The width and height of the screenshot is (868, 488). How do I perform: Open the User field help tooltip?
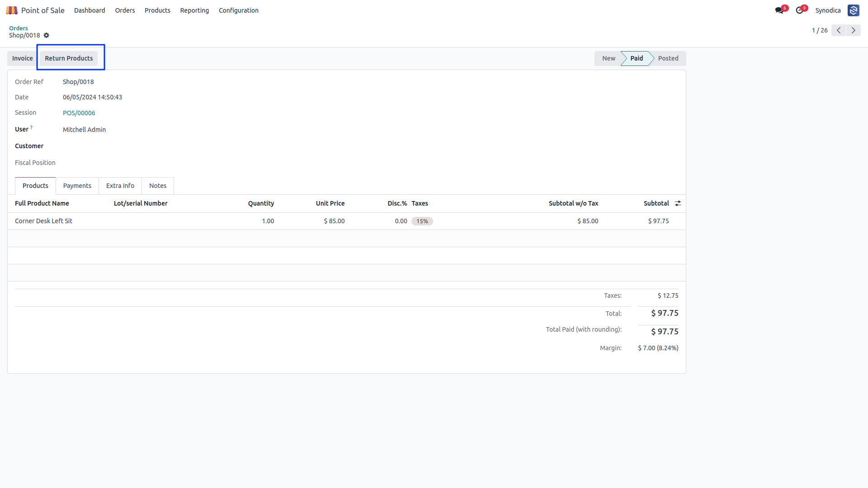(x=31, y=127)
